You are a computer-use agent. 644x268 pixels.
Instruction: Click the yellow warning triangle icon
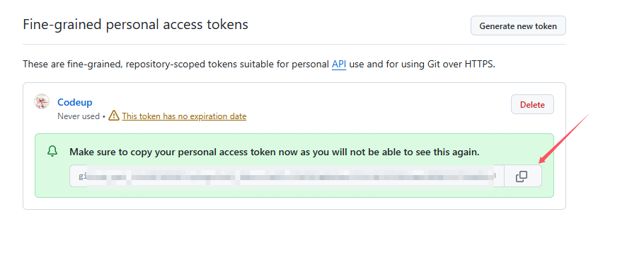click(114, 116)
